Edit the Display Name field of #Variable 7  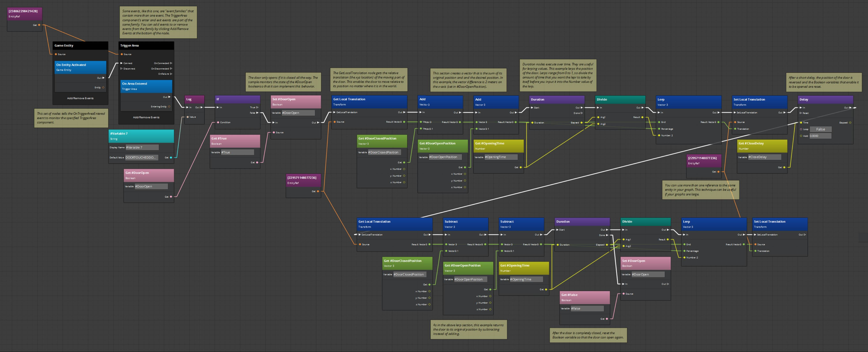pos(142,147)
